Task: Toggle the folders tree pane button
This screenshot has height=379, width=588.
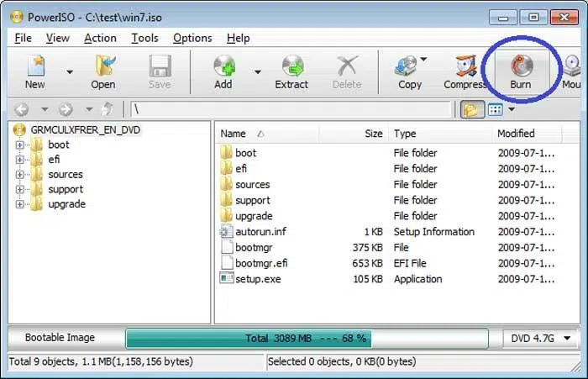Action: click(x=471, y=109)
